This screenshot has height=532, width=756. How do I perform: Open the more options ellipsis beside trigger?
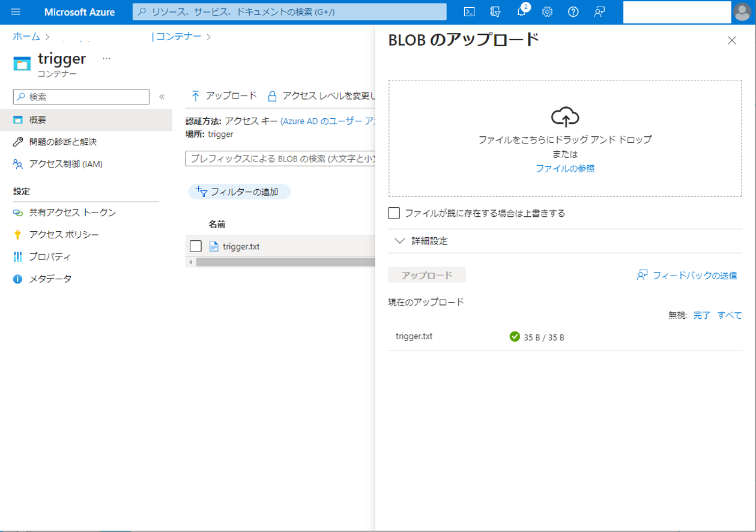click(x=106, y=58)
